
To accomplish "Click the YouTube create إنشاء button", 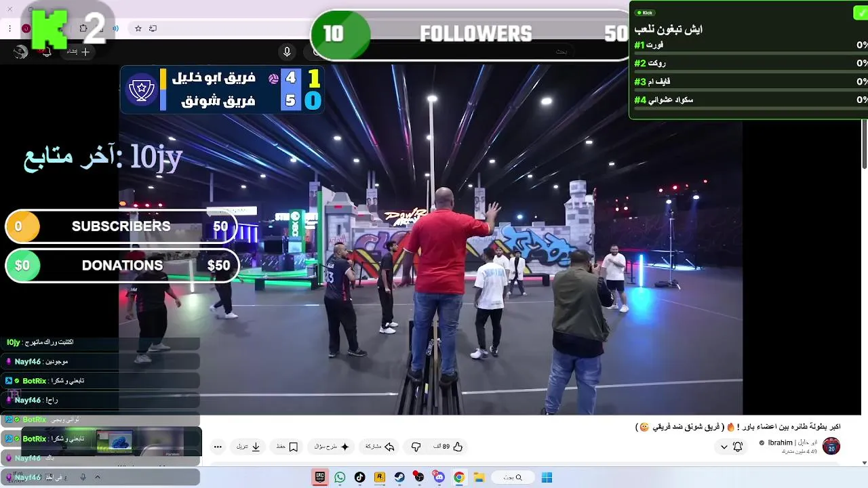I will pos(78,52).
